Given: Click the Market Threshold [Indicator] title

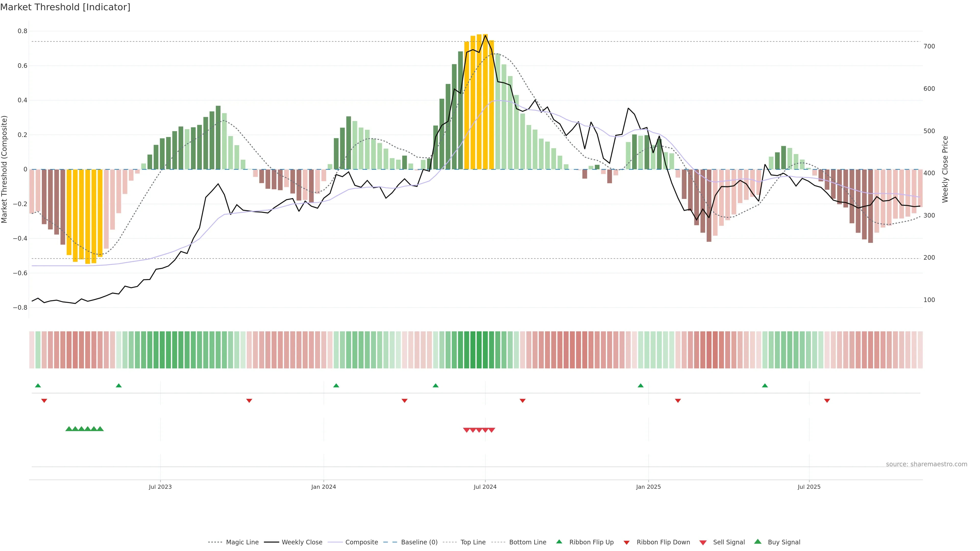Looking at the screenshot, I should coord(65,7).
